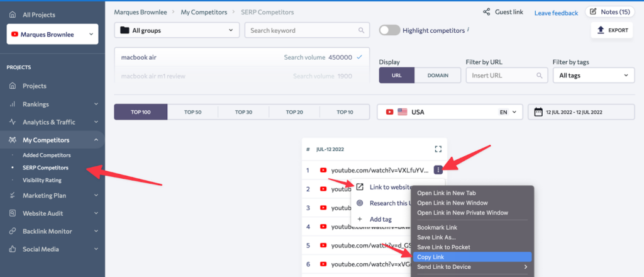Viewport: 644px width, 277px height.
Task: Open the Marques Brownlee project selector
Action: (53, 34)
